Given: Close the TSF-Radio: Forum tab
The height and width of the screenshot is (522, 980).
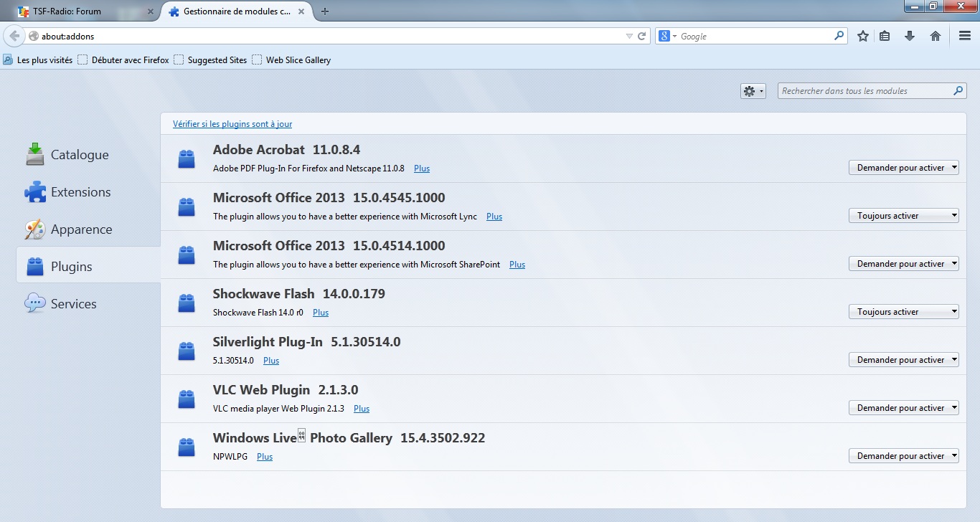Looking at the screenshot, I should (150, 11).
